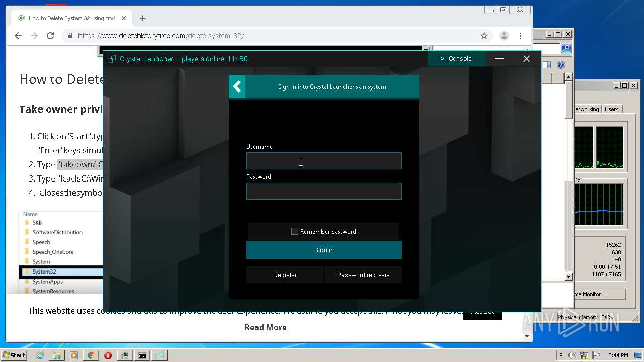Open Resource Monitor from Task Manager

(x=600, y=294)
